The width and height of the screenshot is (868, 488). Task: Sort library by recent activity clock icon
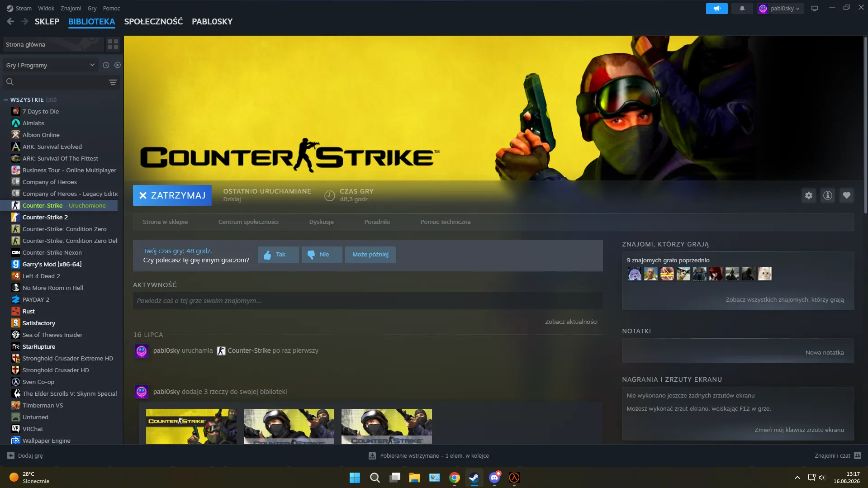pos(106,65)
